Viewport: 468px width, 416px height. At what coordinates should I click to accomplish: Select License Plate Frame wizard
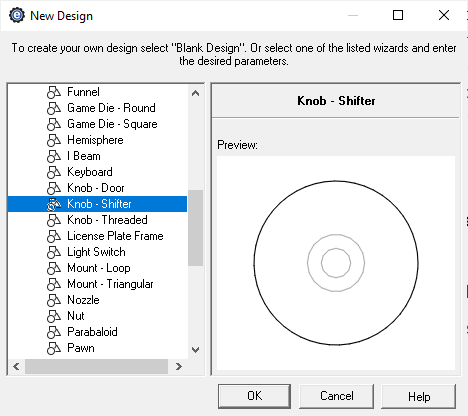115,236
